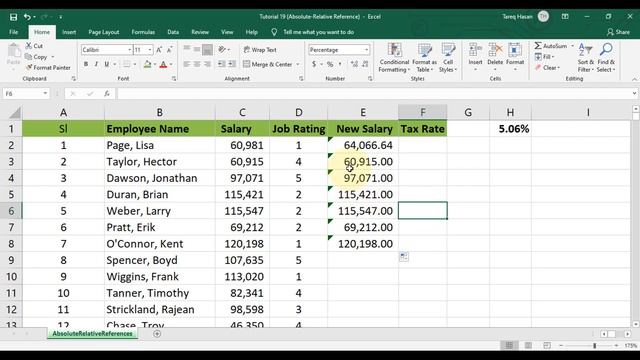Image resolution: width=640 pixels, height=360 pixels.
Task: Add a new sheet with the plus button
Action: click(157, 334)
